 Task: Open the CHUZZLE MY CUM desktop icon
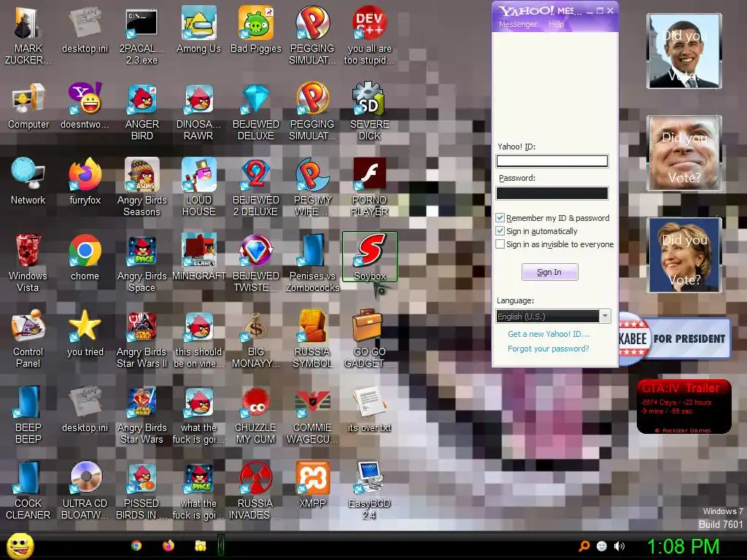256,414
